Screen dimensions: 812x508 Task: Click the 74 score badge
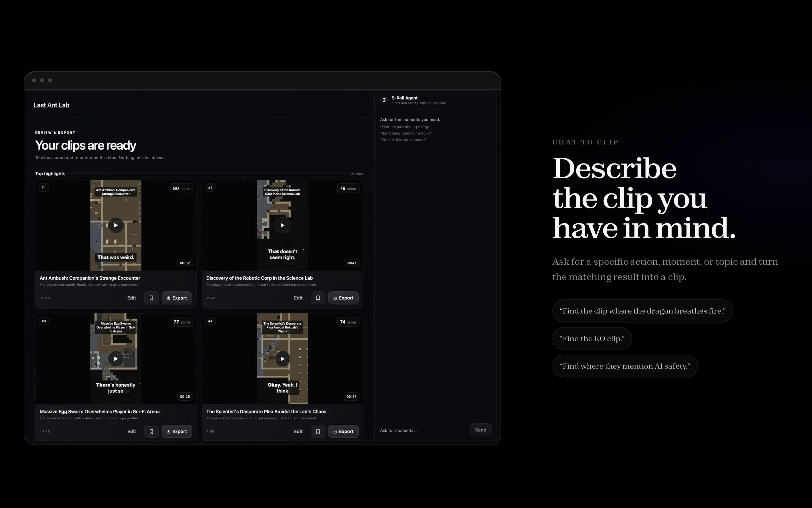(x=348, y=322)
